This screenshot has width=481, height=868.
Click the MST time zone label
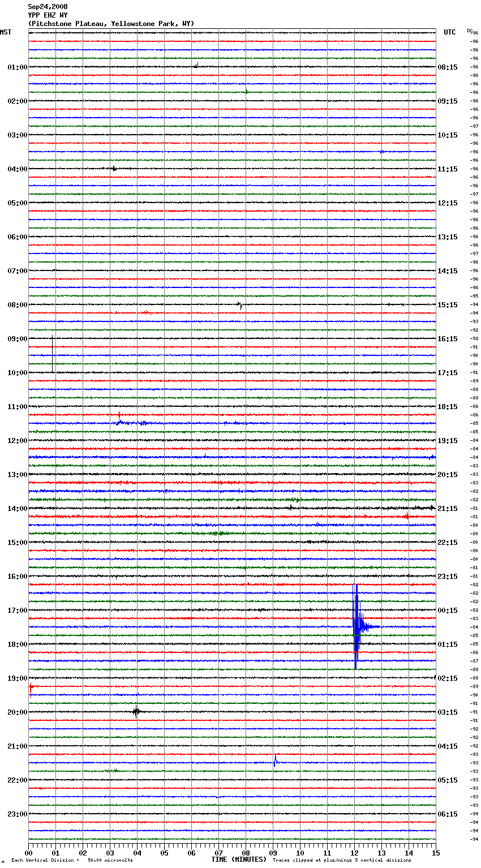pos(6,32)
